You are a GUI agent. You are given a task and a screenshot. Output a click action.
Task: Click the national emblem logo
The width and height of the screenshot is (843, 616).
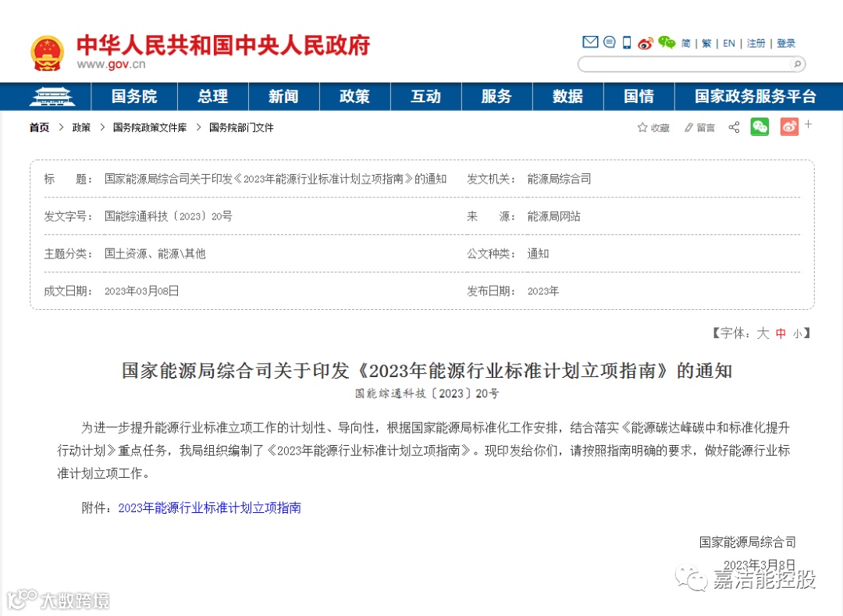tap(48, 53)
